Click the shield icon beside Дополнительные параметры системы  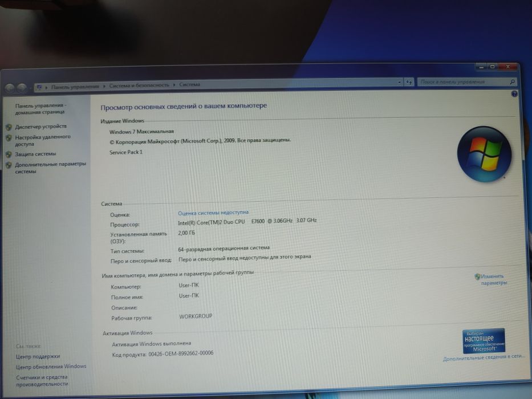click(x=9, y=165)
